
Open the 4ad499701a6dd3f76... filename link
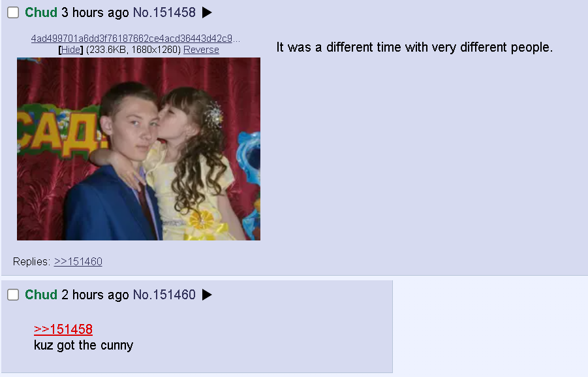pos(135,39)
